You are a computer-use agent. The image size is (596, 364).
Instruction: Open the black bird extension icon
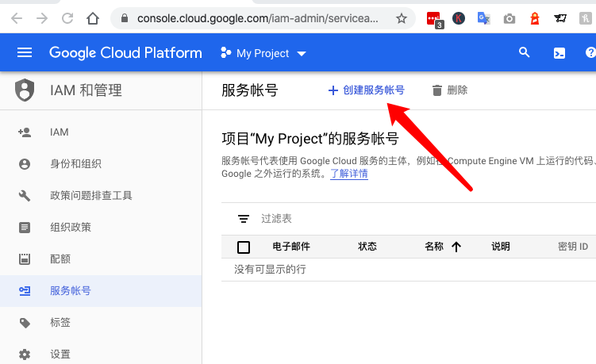click(559, 18)
